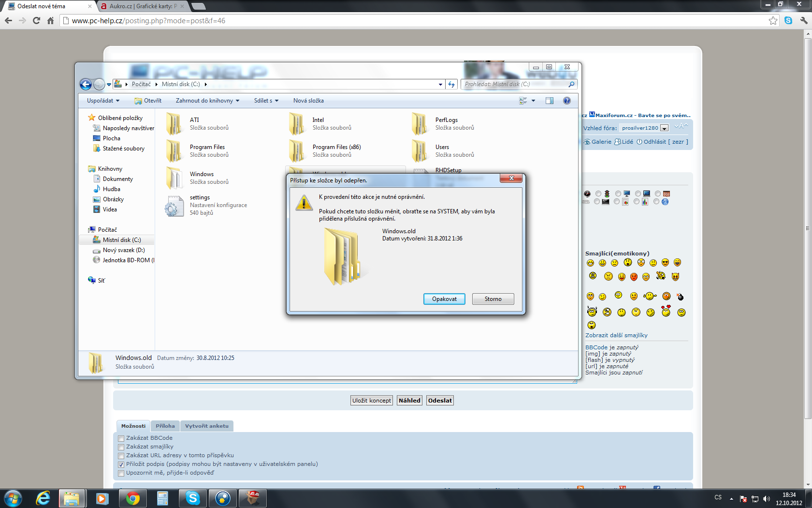The image size is (812, 508).
Task: Switch to the Aukro.cz browser tab
Action: [x=143, y=6]
